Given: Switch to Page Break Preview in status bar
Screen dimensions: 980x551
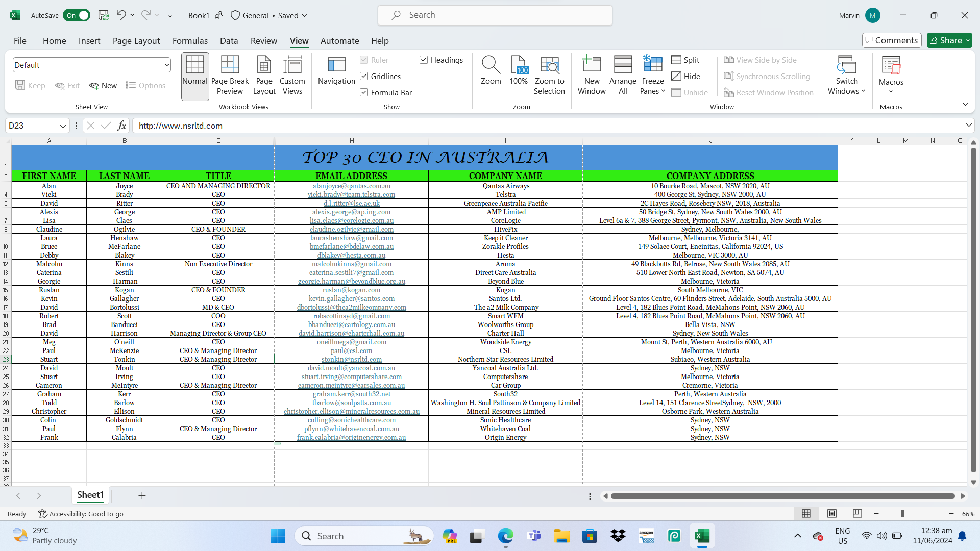Looking at the screenshot, I should click(857, 514).
